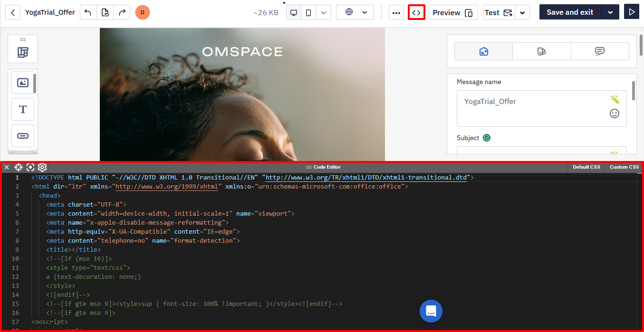Screen dimensions: 644x332
Task: Expand the device view options chevron
Action: pyautogui.click(x=324, y=12)
